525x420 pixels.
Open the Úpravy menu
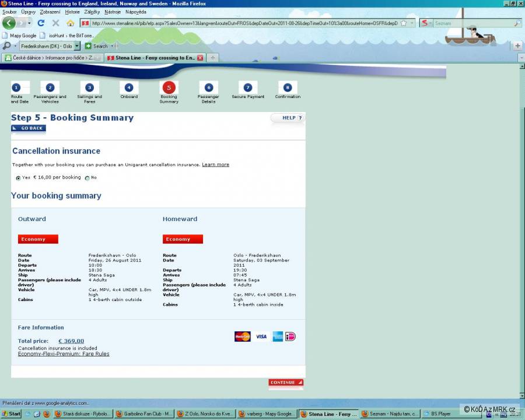click(29, 12)
